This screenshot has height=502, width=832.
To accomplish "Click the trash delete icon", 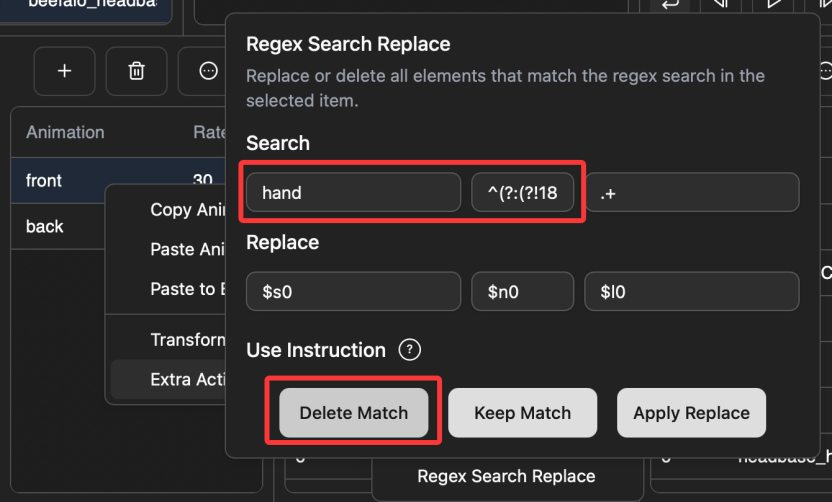I will [137, 71].
